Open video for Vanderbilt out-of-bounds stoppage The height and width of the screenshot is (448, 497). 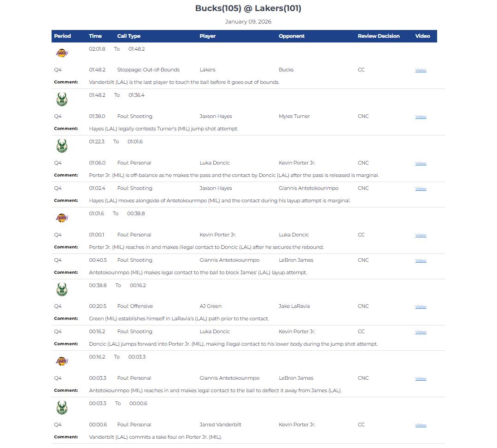pyautogui.click(x=421, y=71)
